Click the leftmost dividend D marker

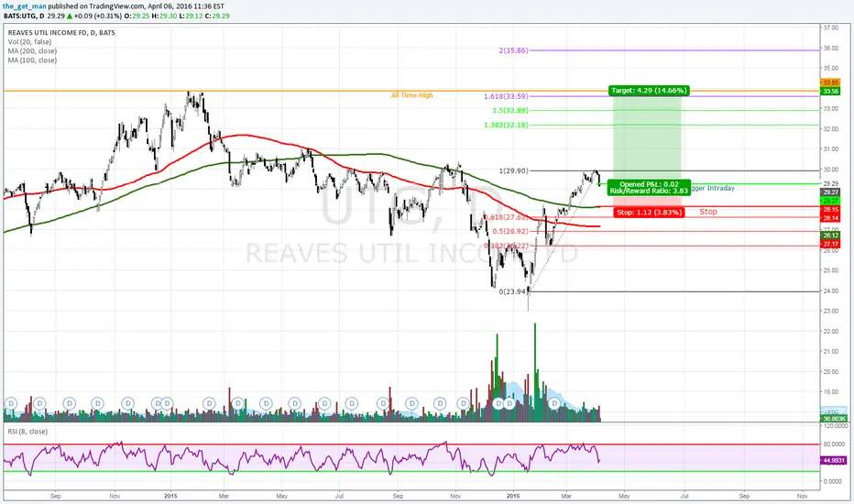click(x=10, y=404)
